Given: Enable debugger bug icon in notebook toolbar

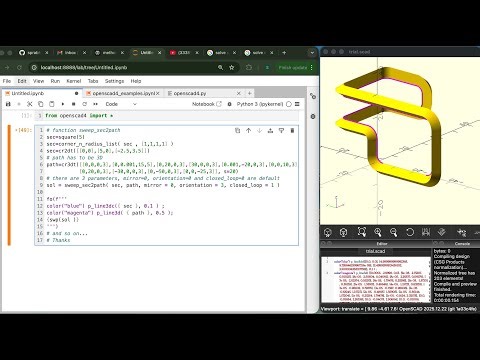Looking at the screenshot, I should 229,104.
